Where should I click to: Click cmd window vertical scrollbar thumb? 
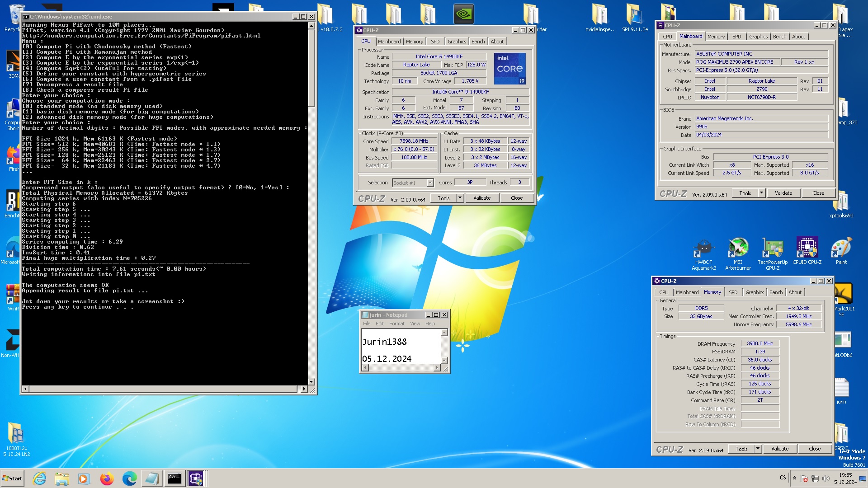[x=311, y=68]
